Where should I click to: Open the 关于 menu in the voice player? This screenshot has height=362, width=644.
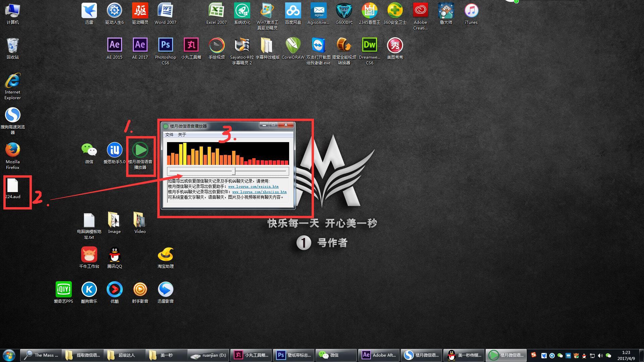point(182,134)
